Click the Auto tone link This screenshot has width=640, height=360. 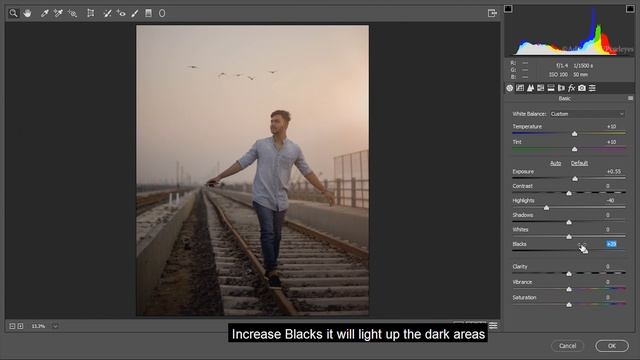(x=556, y=163)
